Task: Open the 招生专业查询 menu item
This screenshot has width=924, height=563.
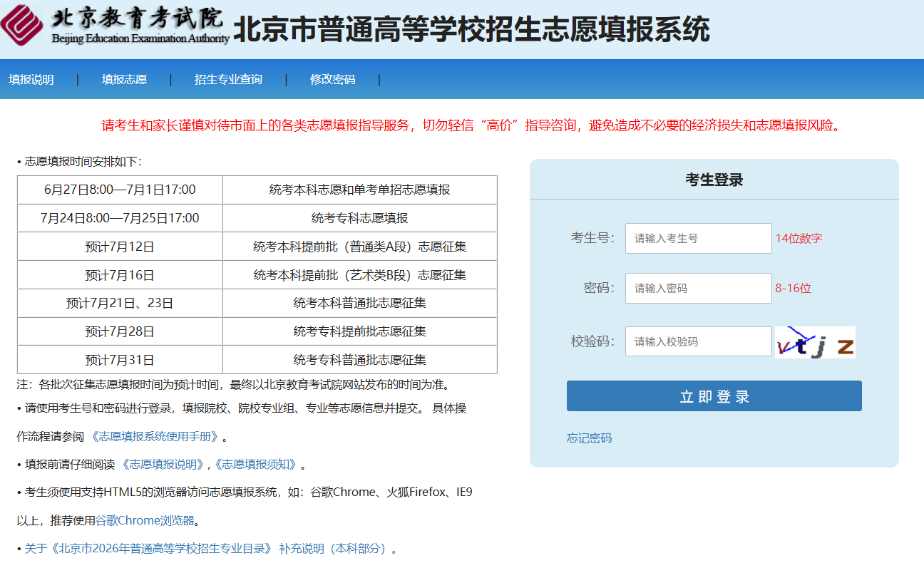Action: [x=228, y=80]
